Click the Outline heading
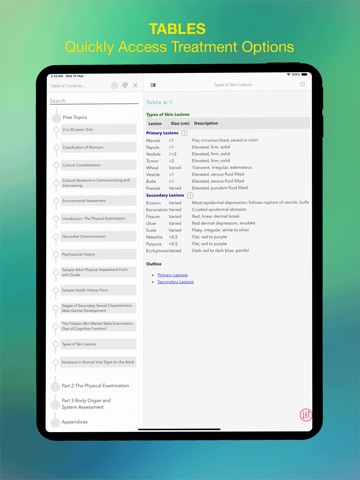This screenshot has height=480, width=360. 154,264
